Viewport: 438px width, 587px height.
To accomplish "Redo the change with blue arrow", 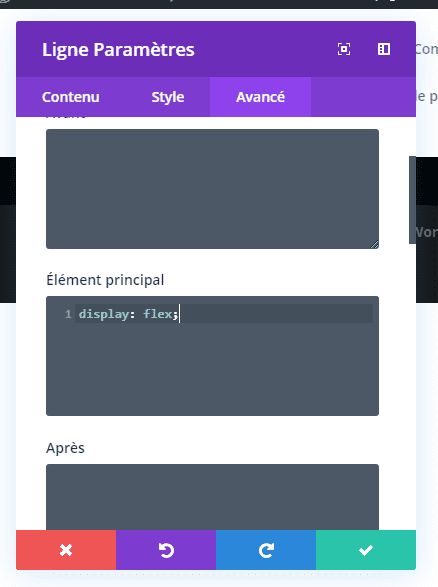I will tap(266, 550).
